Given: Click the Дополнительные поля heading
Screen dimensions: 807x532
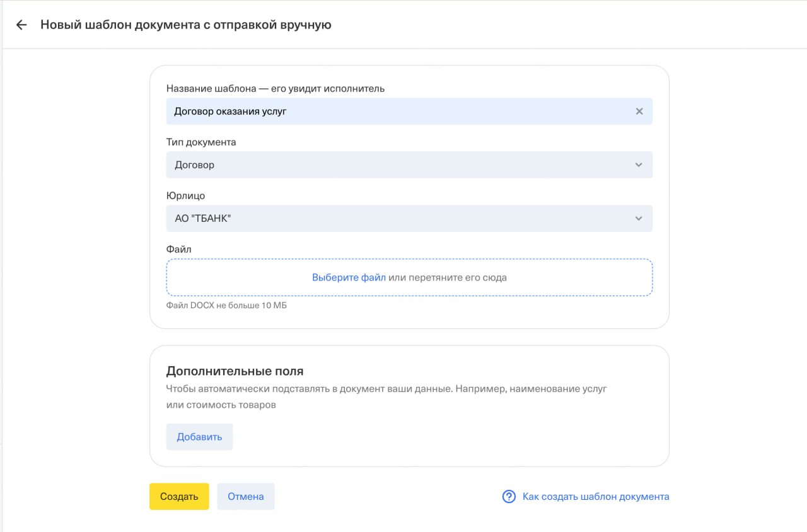Looking at the screenshot, I should 235,371.
